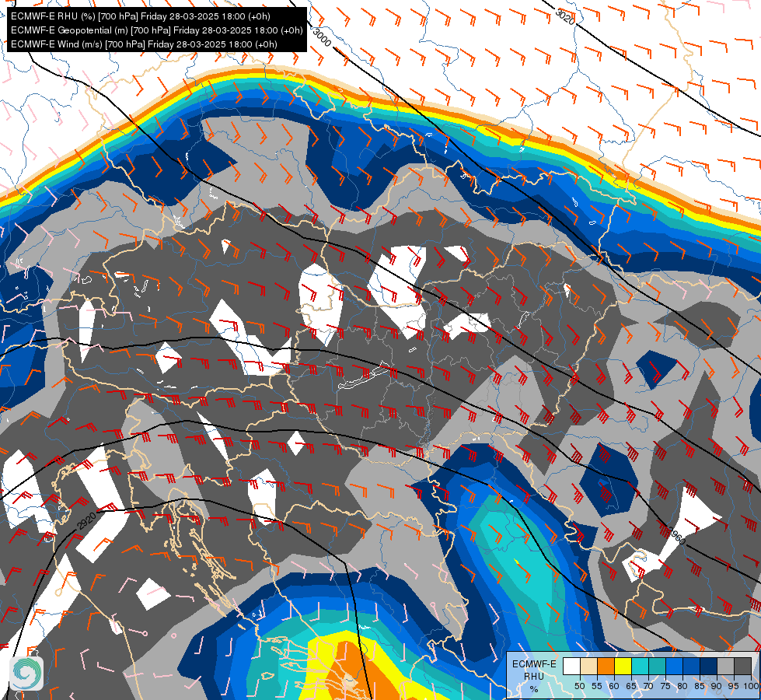Image resolution: width=761 pixels, height=700 pixels.
Task: Click the legend value 90
Action: [x=717, y=686]
